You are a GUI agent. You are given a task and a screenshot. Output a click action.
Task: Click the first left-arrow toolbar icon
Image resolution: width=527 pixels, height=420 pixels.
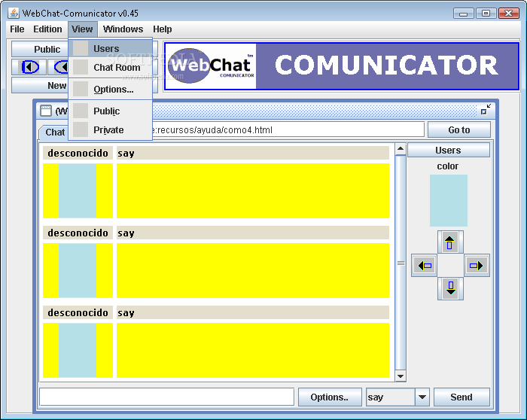pyautogui.click(x=29, y=67)
